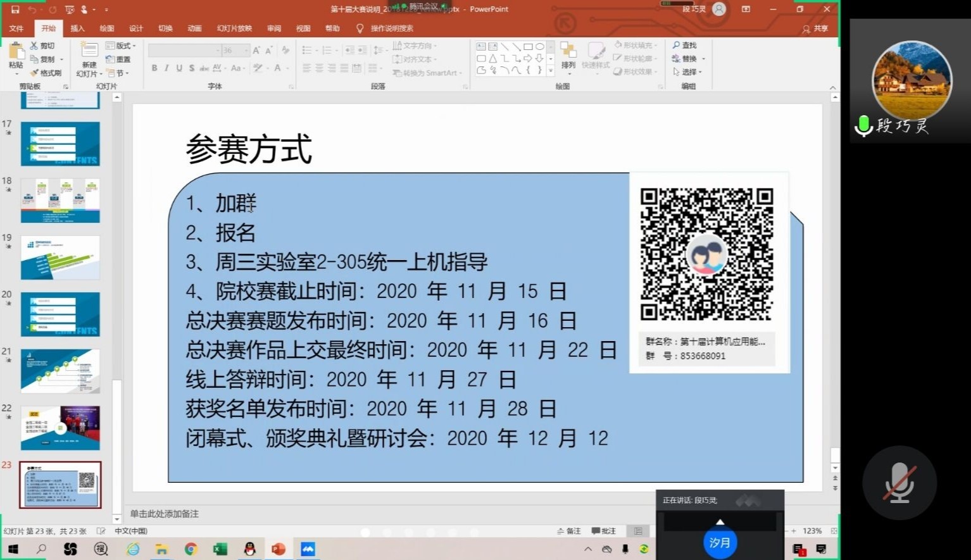Click the Share (共享) button
This screenshot has width=971, height=560.
point(815,28)
